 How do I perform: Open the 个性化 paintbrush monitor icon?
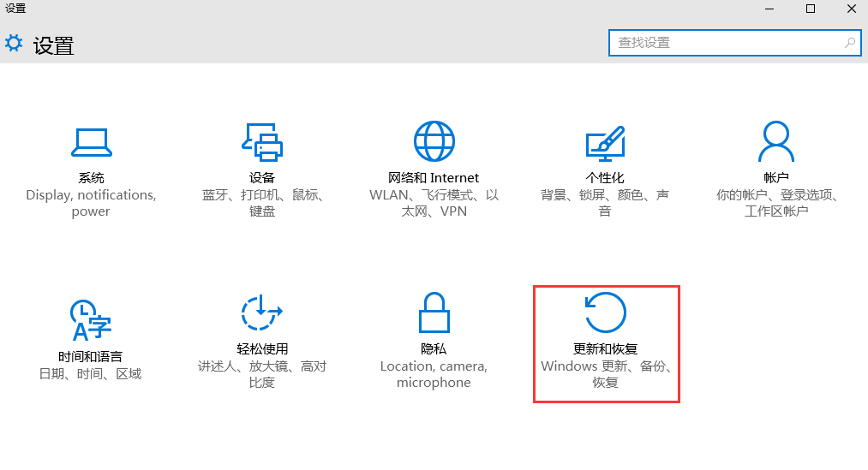[605, 143]
